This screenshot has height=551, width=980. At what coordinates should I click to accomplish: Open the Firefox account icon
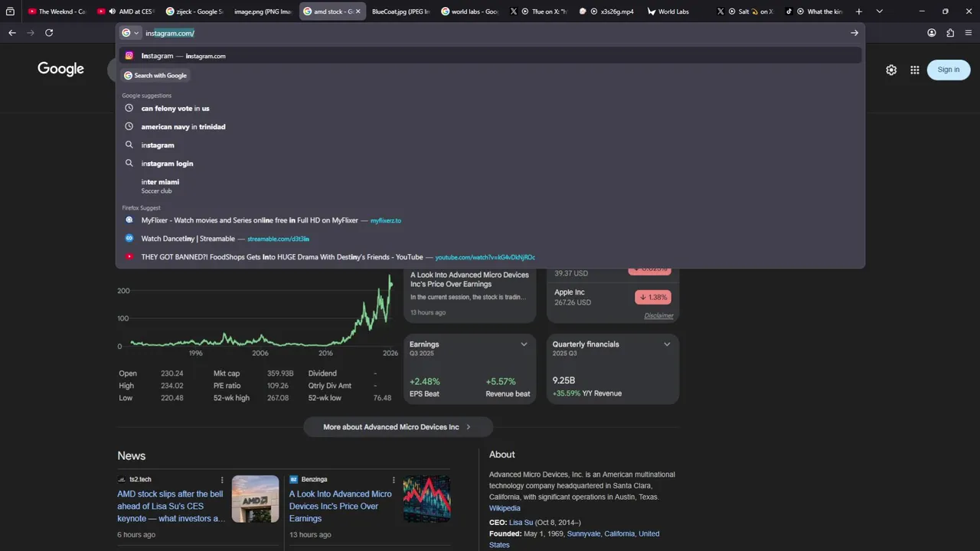[x=932, y=33]
